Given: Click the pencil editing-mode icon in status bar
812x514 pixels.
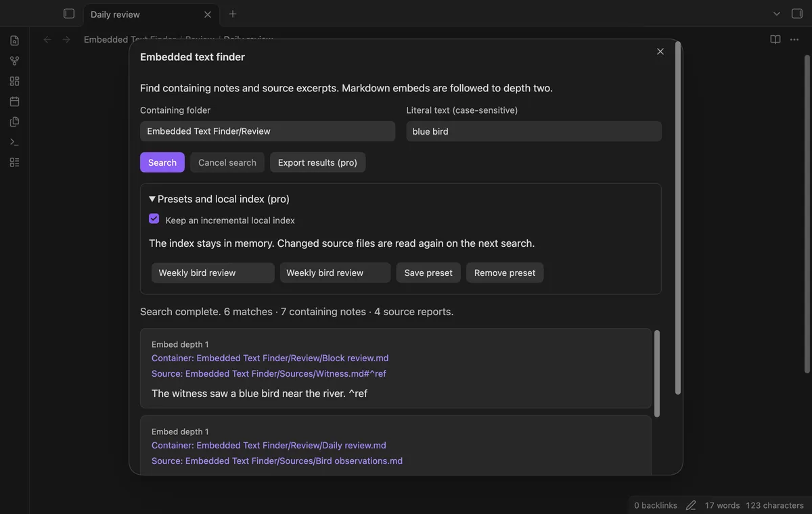Looking at the screenshot, I should pyautogui.click(x=691, y=505).
